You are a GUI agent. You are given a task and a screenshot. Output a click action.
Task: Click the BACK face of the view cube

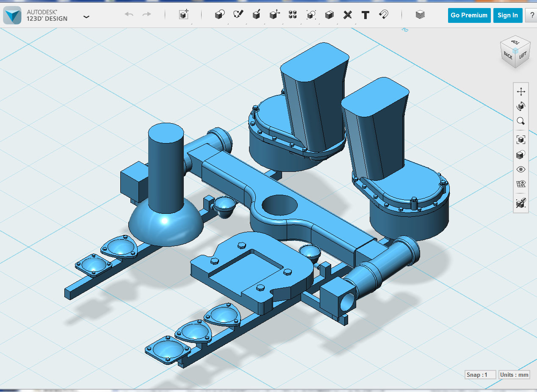[508, 56]
